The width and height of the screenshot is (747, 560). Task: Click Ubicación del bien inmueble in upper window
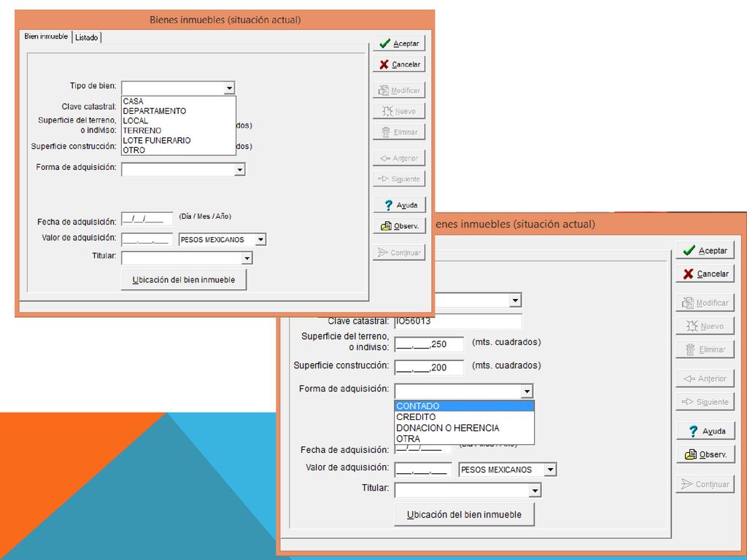pos(184,280)
